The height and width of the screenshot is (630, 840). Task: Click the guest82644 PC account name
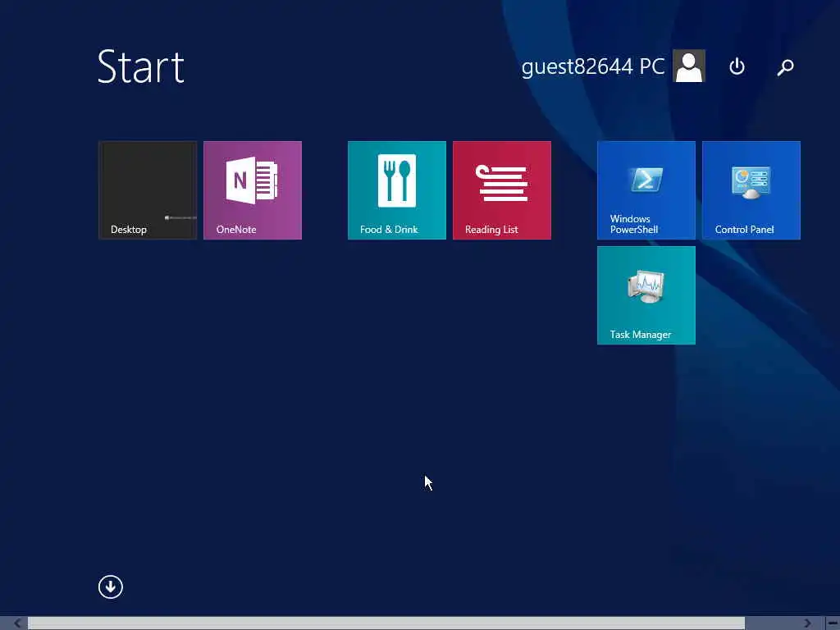tap(593, 66)
